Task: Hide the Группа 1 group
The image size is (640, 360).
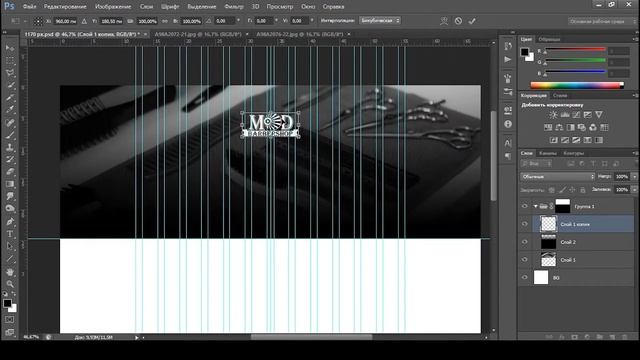Action: (x=525, y=206)
